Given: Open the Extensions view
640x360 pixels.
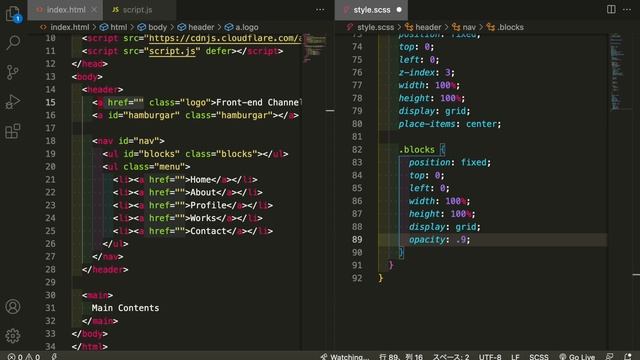Looking at the screenshot, I should pyautogui.click(x=13, y=131).
